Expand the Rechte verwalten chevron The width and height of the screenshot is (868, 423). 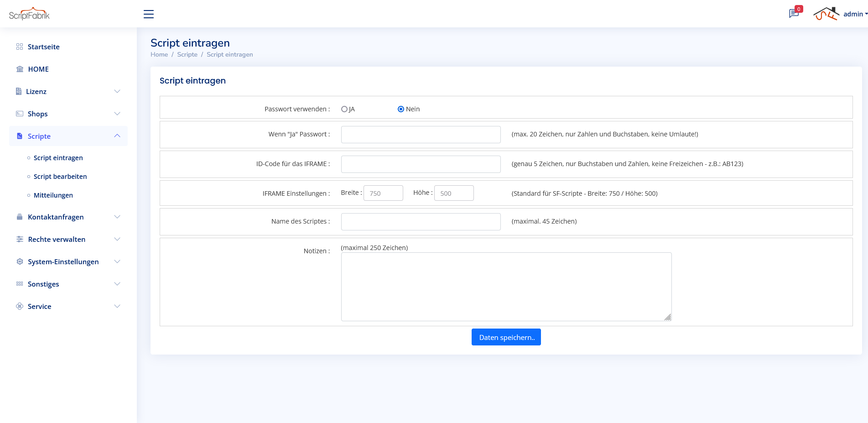point(117,239)
